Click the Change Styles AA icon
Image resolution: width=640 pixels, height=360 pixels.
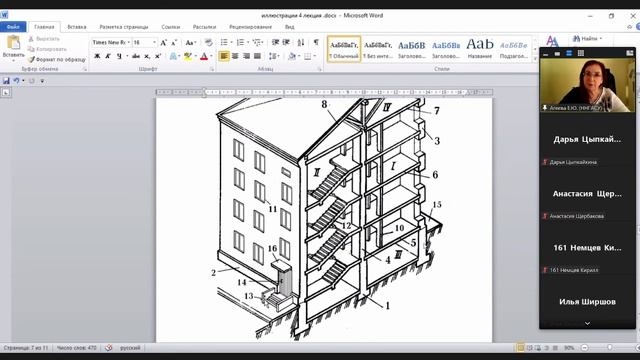click(552, 41)
